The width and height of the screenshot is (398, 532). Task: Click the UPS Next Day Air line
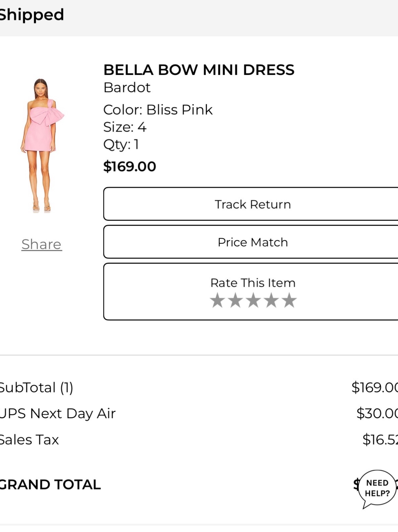click(199, 414)
